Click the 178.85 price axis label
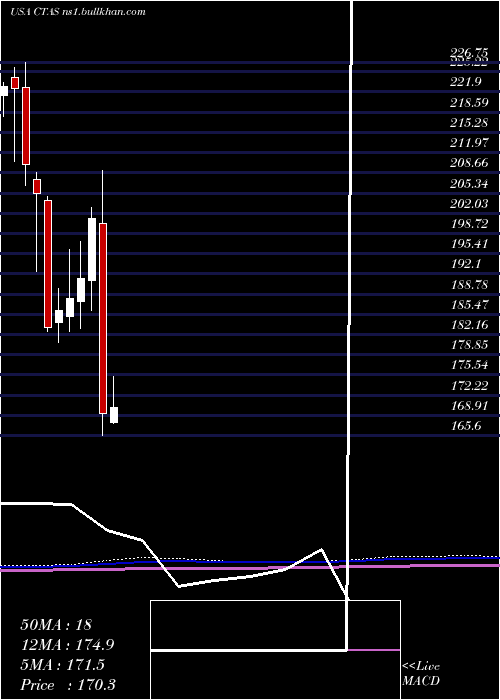The image size is (500, 700). [x=469, y=345]
